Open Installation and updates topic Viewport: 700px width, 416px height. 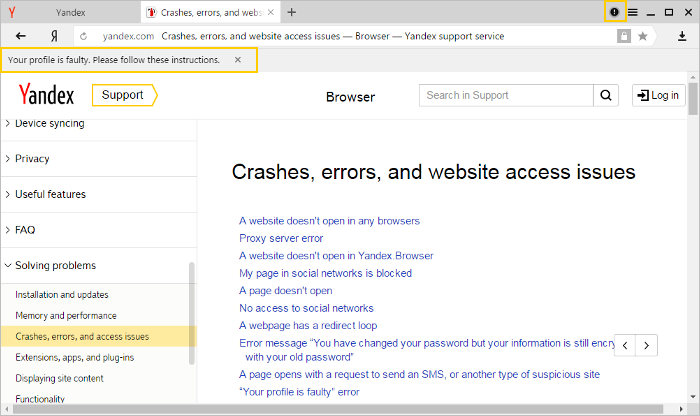pos(62,295)
